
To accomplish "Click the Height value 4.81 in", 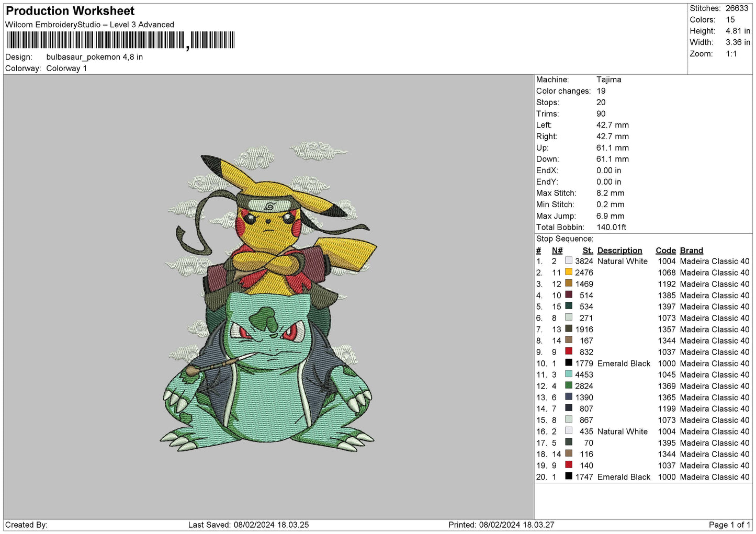I will (x=738, y=31).
